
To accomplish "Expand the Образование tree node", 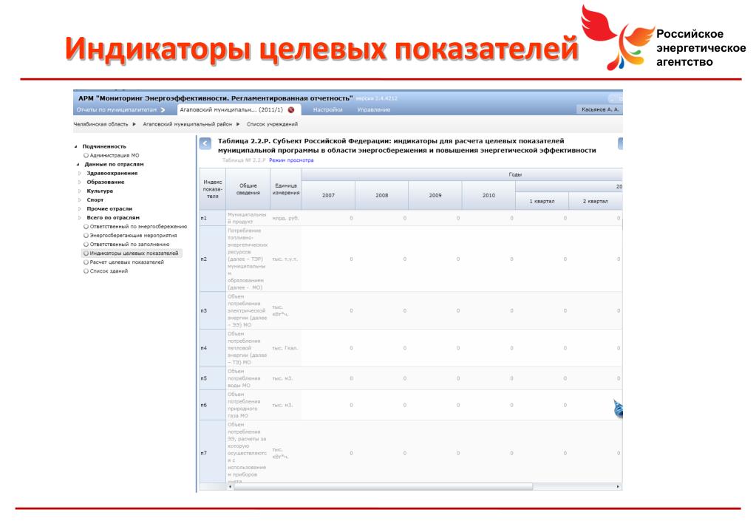I will [80, 183].
